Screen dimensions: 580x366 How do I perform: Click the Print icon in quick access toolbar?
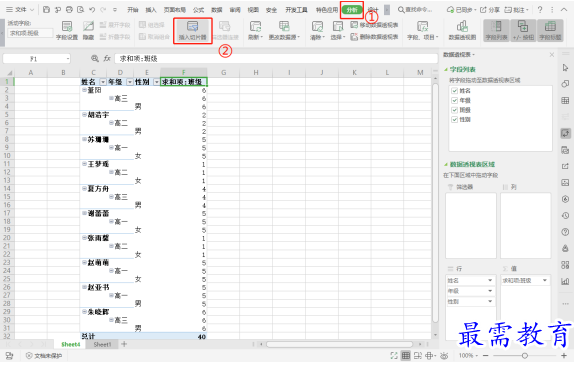coord(69,10)
